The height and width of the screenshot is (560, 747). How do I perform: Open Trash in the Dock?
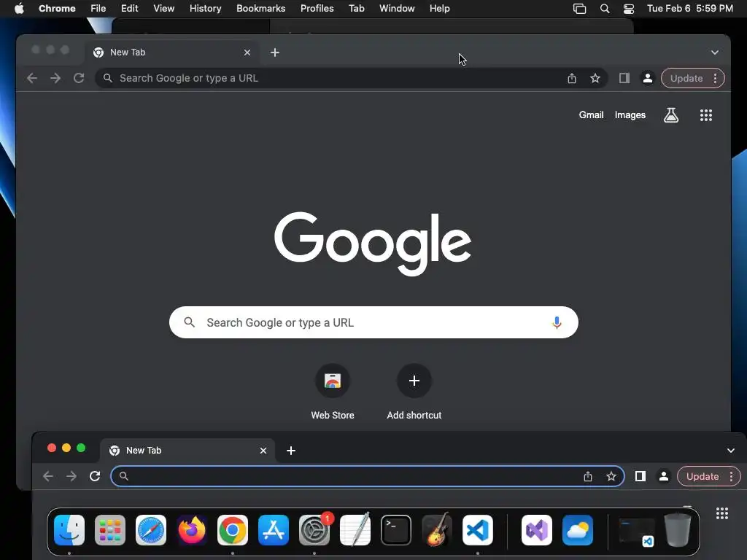[x=678, y=529]
